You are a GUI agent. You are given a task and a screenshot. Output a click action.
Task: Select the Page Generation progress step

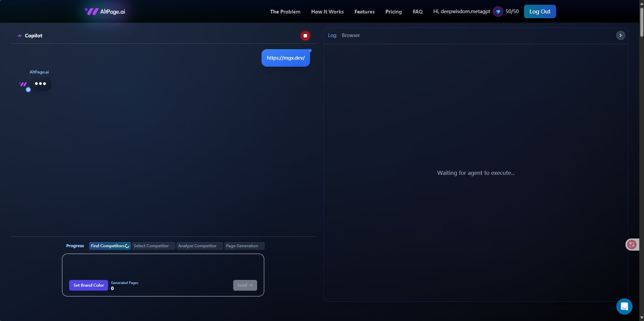click(244, 246)
